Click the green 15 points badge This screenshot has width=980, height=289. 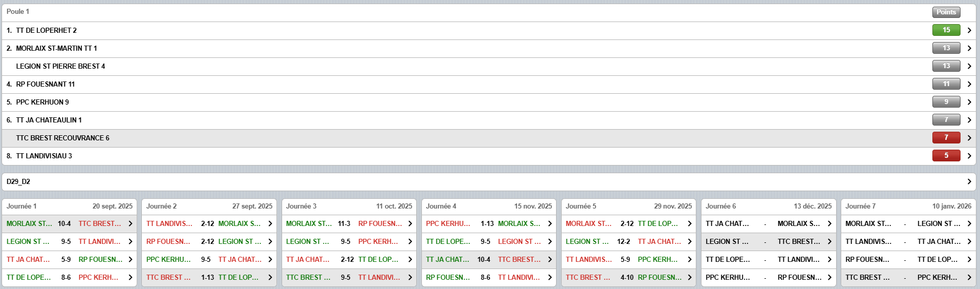coord(946,30)
